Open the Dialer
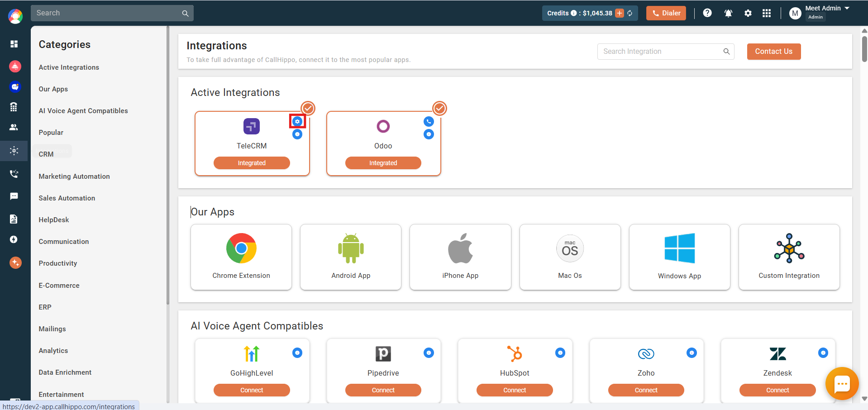The height and width of the screenshot is (410, 868). click(x=666, y=13)
